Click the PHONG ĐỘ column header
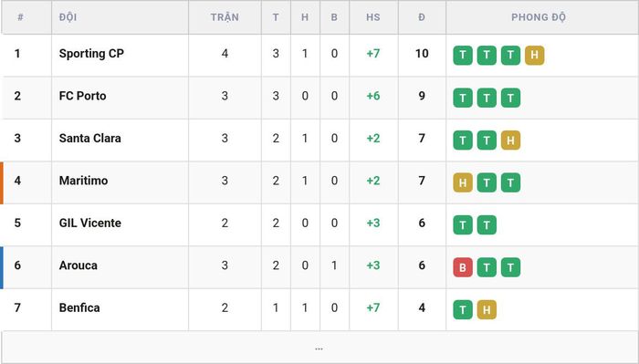The width and height of the screenshot is (639, 364). pyautogui.click(x=539, y=17)
